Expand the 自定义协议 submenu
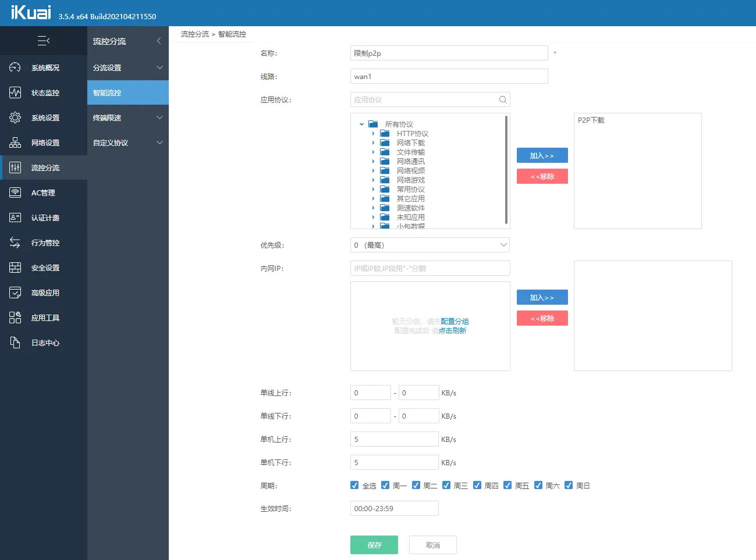 click(x=159, y=142)
